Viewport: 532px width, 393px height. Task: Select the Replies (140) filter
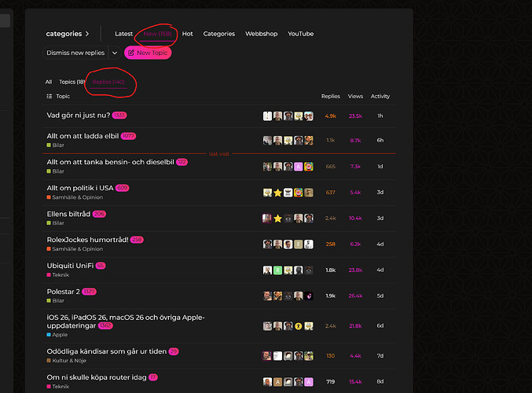(108, 82)
